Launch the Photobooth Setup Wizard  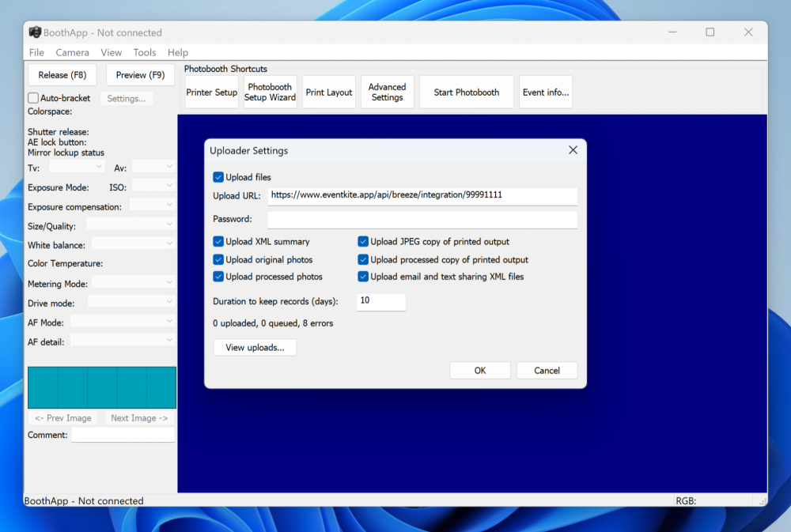click(x=270, y=92)
